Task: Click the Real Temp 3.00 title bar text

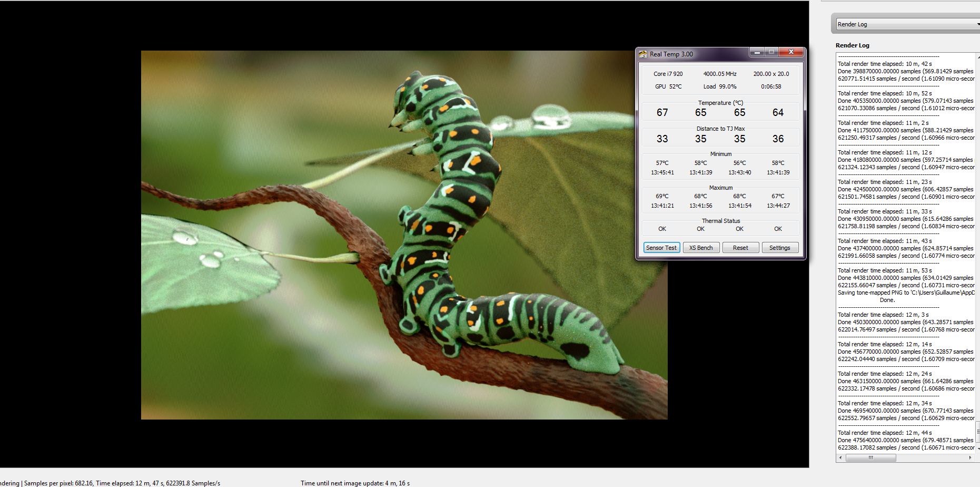Action: 671,54
